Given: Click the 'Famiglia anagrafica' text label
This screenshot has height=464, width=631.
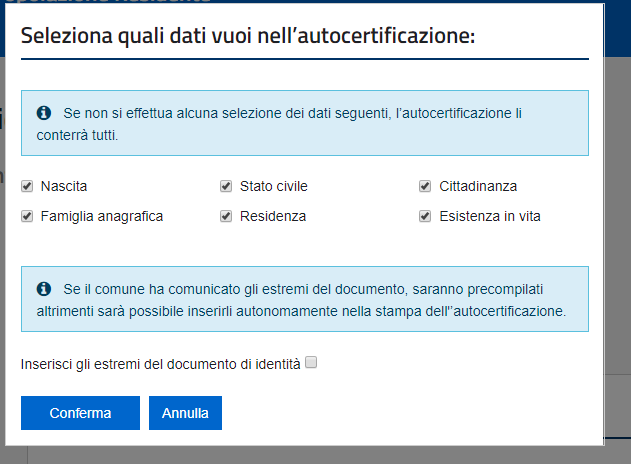Looking at the screenshot, I should [x=102, y=217].
